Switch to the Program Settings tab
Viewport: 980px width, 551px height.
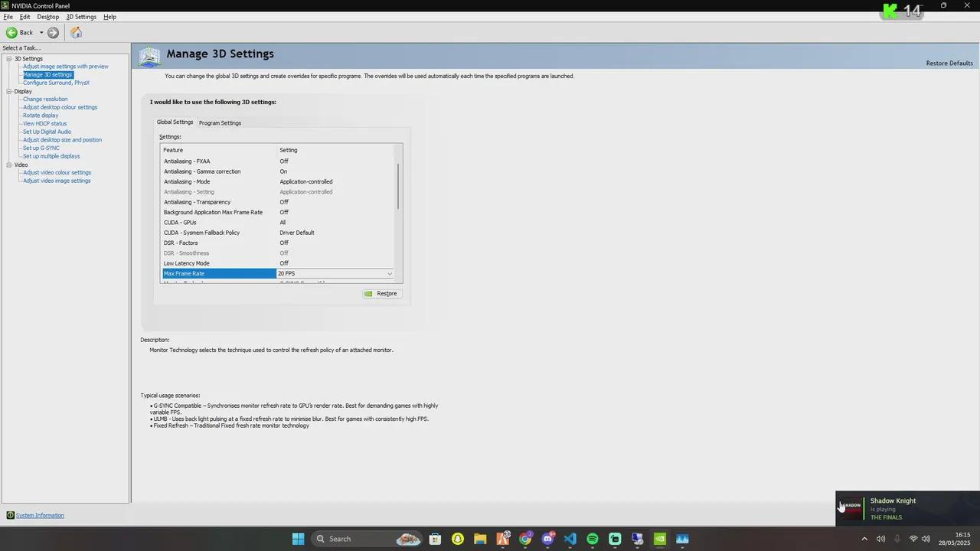point(220,122)
